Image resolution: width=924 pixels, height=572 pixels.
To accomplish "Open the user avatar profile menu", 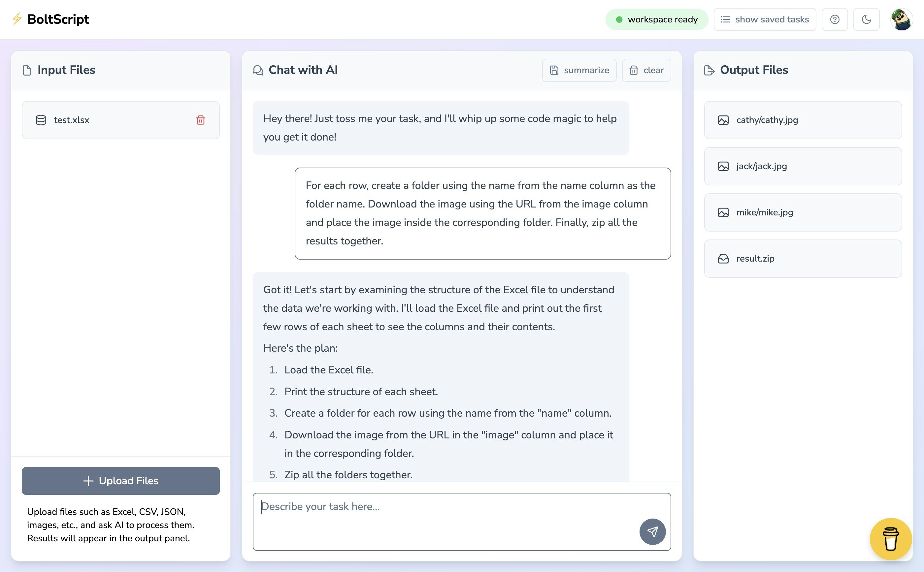I will pyautogui.click(x=901, y=20).
